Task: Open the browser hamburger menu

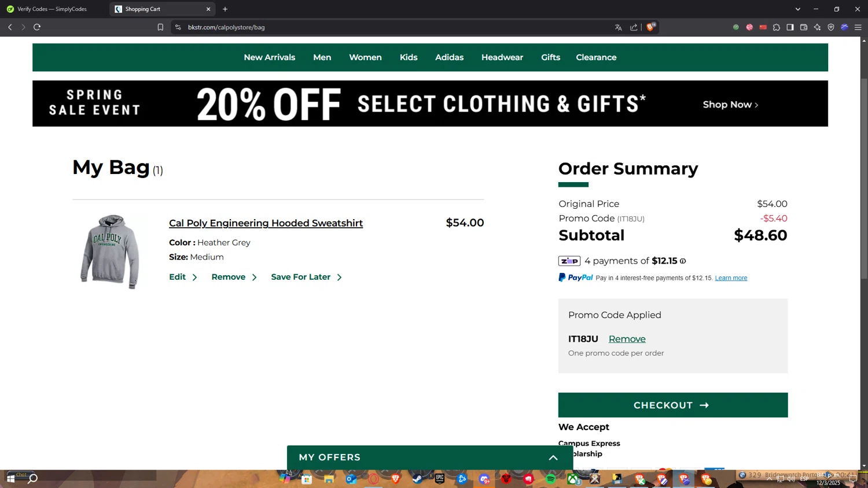Action: tap(858, 27)
